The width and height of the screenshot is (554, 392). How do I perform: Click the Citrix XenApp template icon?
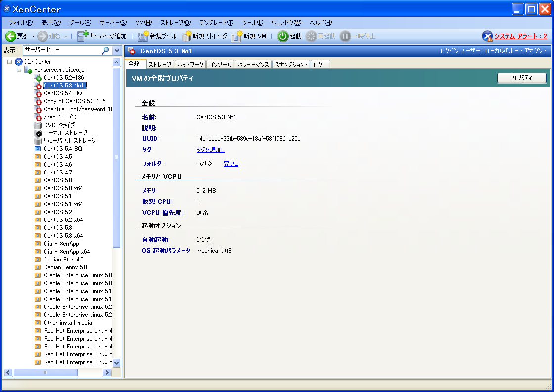[38, 244]
